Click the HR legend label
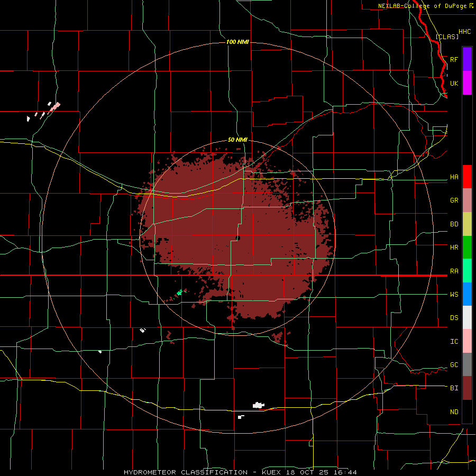This screenshot has height=476, width=476. (x=454, y=248)
